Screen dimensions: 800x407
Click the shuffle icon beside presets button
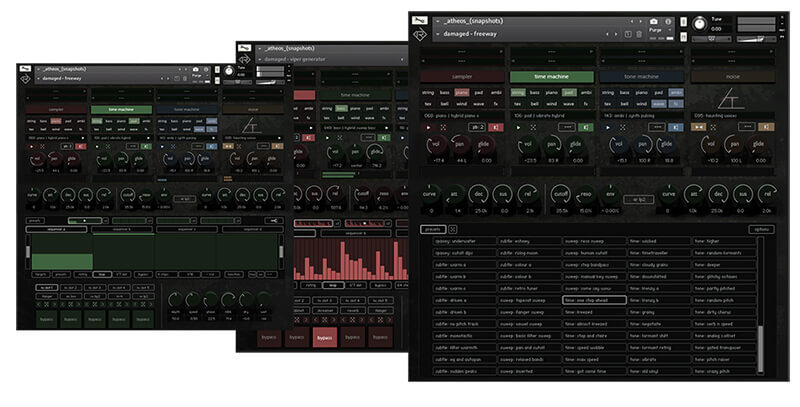452,229
